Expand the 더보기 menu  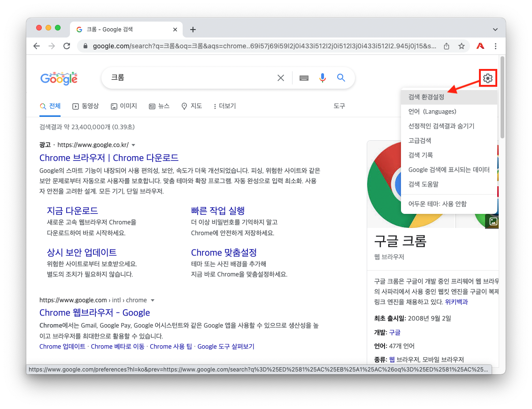click(224, 106)
